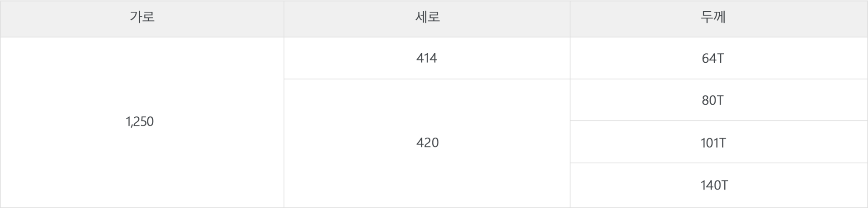The width and height of the screenshot is (868, 208).
Task: Focus the header labeled 세로
Action: (x=427, y=18)
